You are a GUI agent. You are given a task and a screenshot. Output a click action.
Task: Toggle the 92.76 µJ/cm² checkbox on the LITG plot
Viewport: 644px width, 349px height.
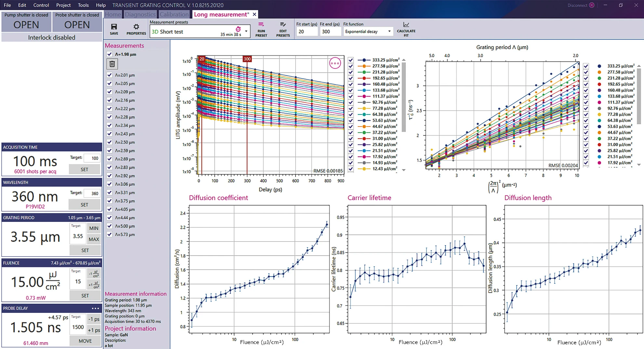tap(351, 102)
